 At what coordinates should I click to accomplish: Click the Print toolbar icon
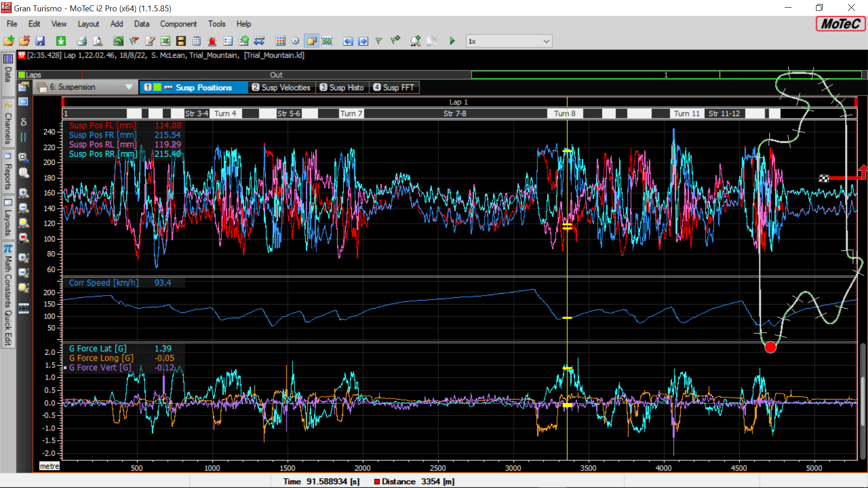[82, 41]
